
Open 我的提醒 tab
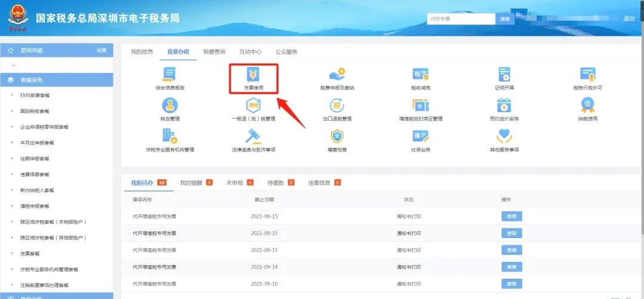[191, 183]
